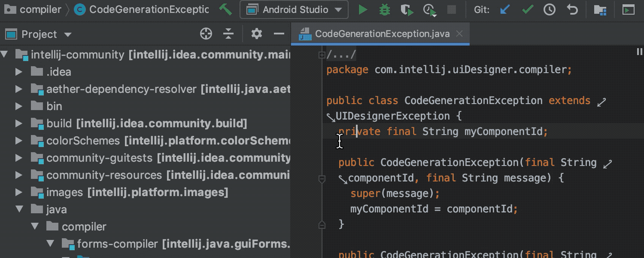Collapse the java folder

pos(19,209)
